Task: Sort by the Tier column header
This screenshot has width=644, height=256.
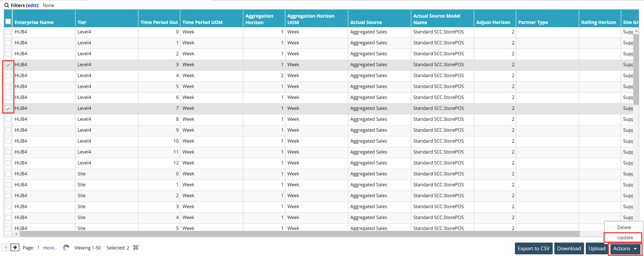Action: coord(82,22)
